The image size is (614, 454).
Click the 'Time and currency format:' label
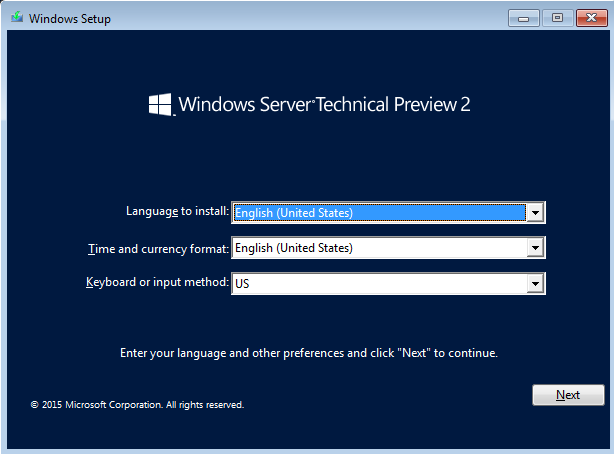158,249
